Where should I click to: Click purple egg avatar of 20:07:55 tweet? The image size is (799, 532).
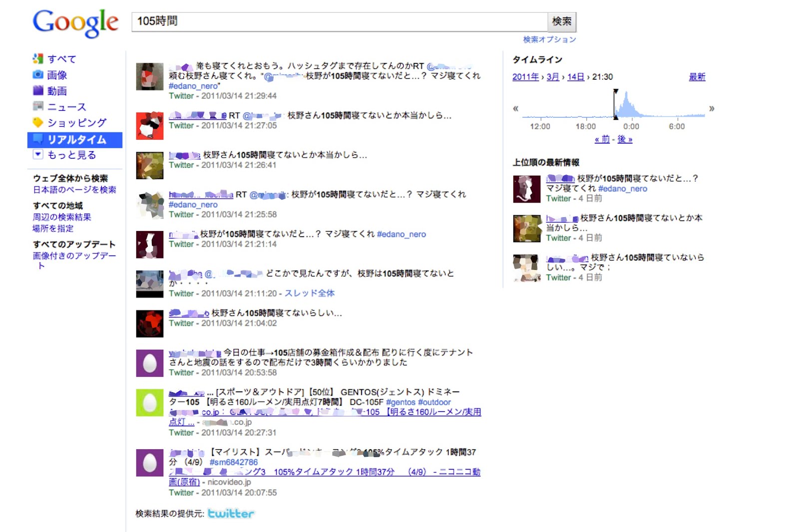tap(150, 463)
